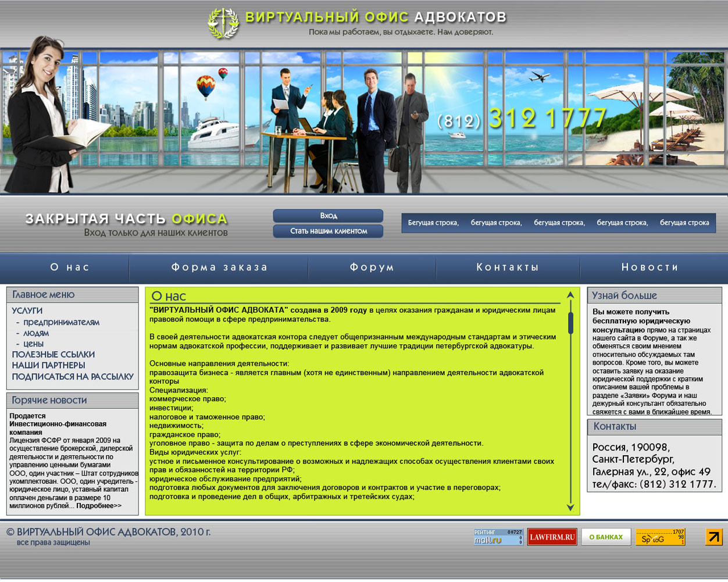Click the down arrow of content scrollbar
Image resolution: width=728 pixels, height=582 pixels.
coord(570,508)
